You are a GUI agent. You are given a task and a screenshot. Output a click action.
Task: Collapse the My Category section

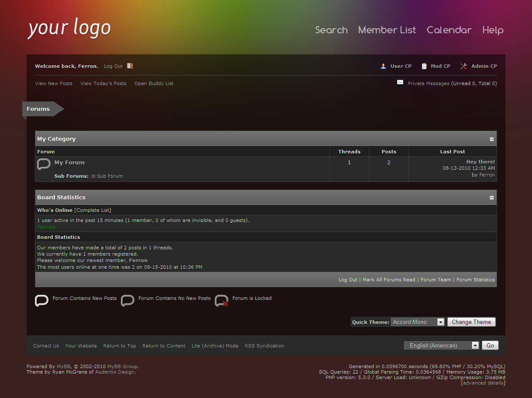click(492, 139)
